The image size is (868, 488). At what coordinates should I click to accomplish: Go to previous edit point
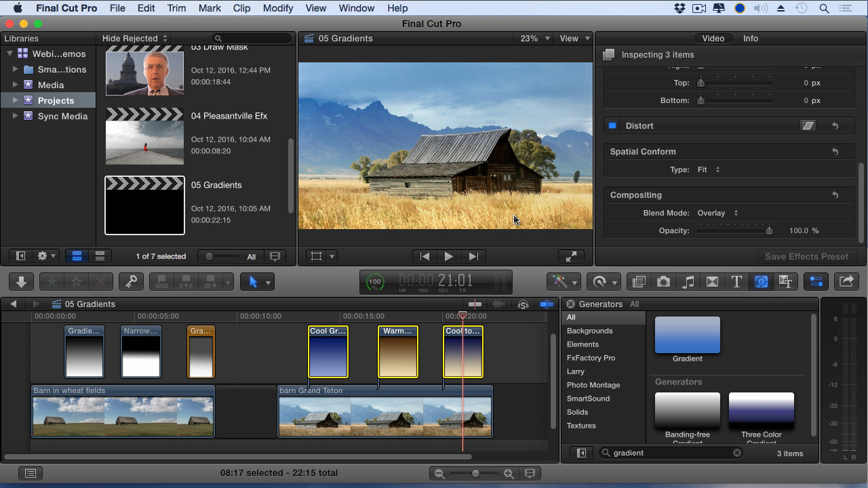coord(425,256)
